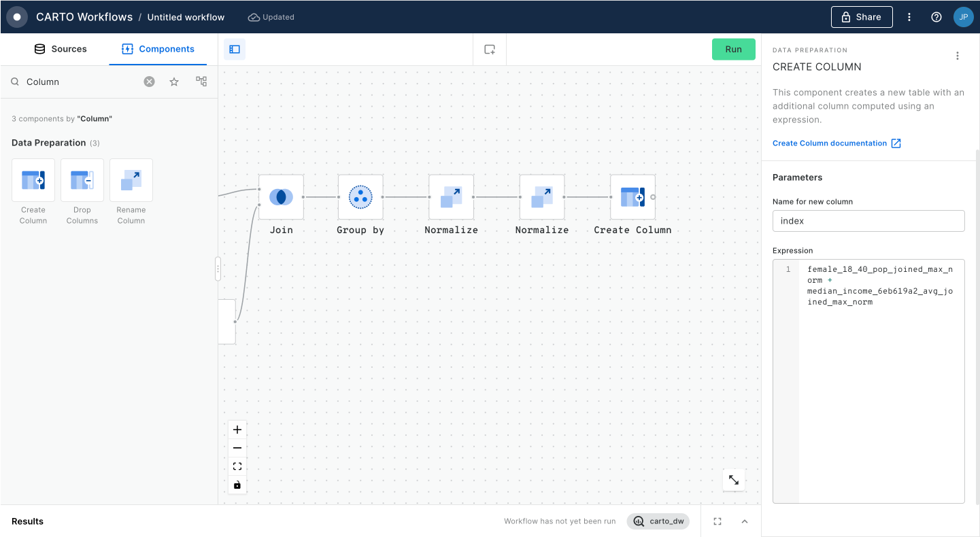Open Create Column panel options menu
The image size is (980, 537).
[958, 56]
